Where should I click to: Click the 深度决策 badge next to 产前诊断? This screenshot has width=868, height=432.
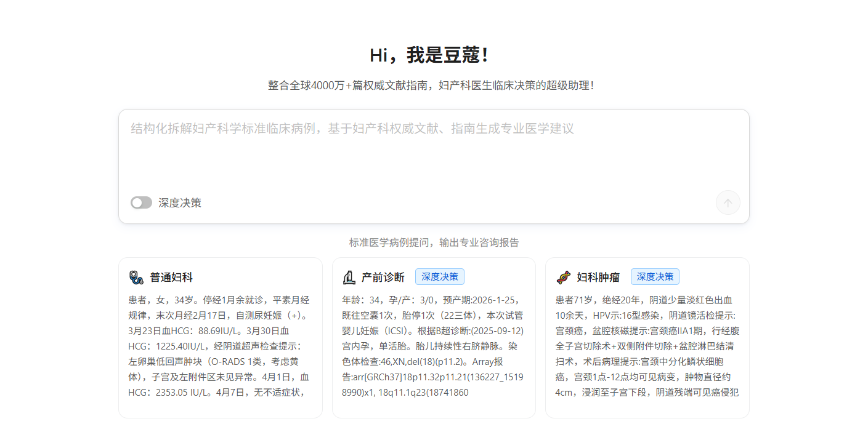[x=439, y=276]
